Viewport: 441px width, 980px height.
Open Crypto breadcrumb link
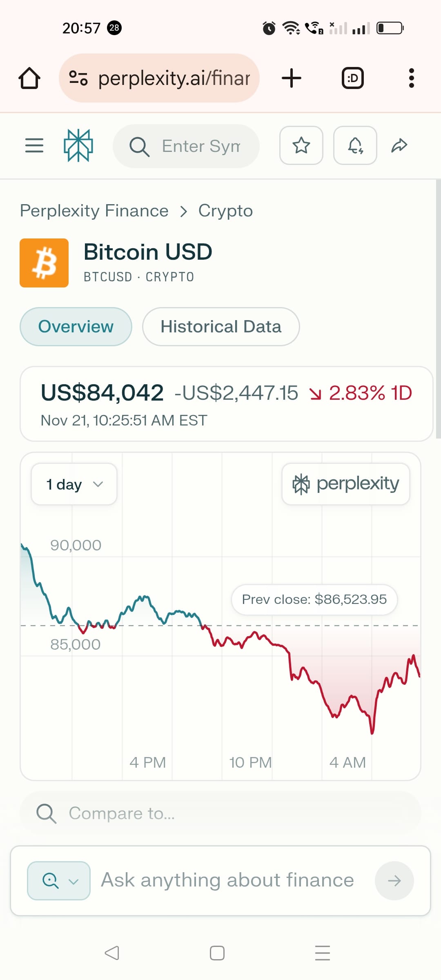pos(225,211)
